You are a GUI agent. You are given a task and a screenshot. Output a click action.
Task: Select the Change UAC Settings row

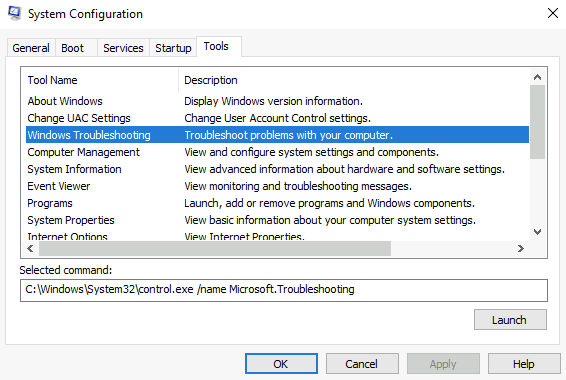click(x=277, y=118)
